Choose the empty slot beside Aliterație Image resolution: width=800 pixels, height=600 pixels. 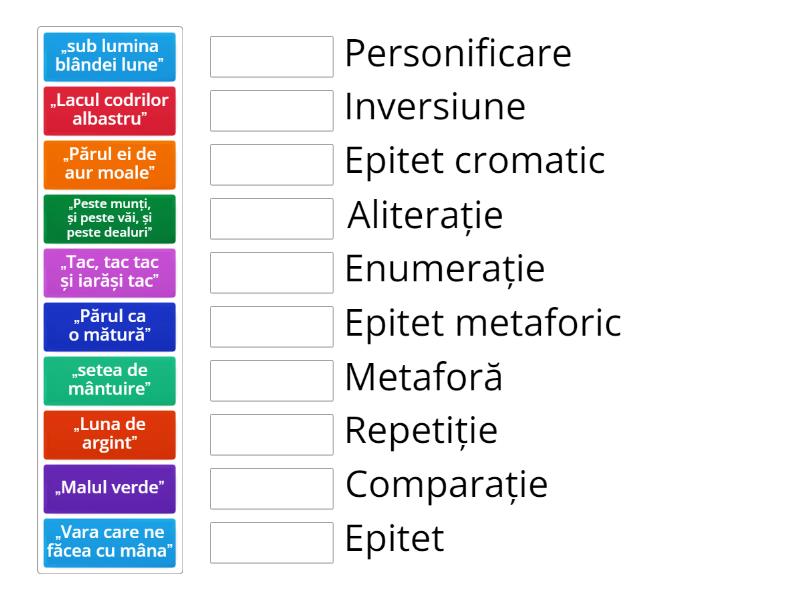coord(272,219)
